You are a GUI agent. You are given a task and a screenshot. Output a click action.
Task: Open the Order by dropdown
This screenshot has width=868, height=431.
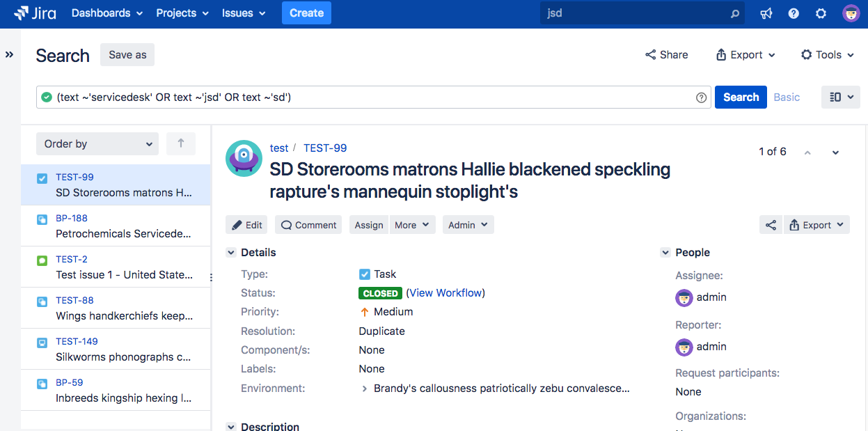click(x=97, y=144)
